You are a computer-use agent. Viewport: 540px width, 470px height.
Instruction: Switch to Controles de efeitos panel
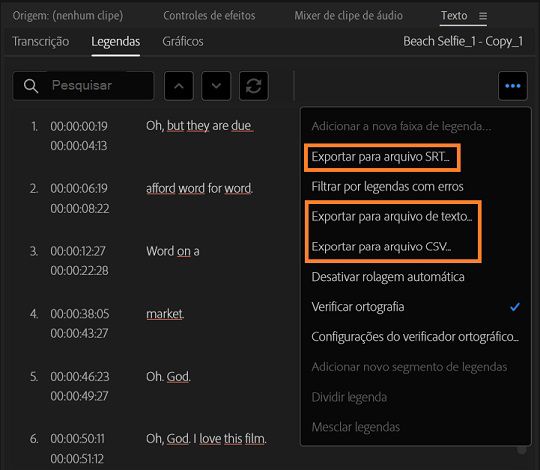click(x=209, y=15)
